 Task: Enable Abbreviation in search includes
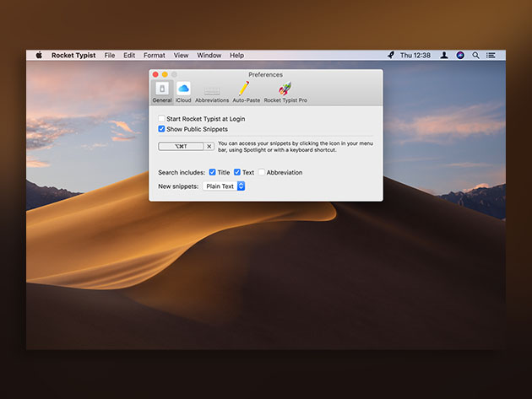click(x=262, y=172)
